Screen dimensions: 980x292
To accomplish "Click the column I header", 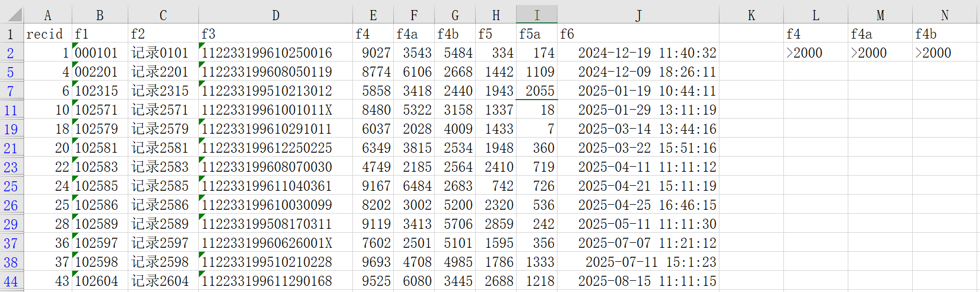I will [536, 15].
